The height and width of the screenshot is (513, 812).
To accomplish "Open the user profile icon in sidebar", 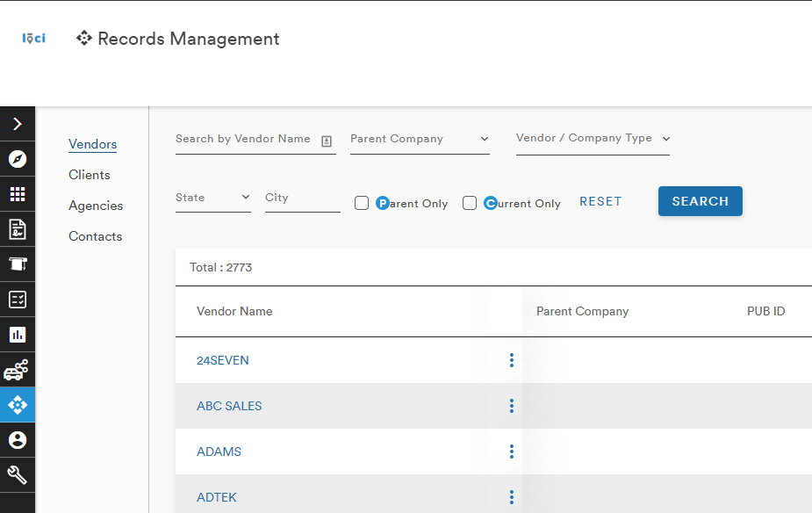I will click(x=17, y=440).
